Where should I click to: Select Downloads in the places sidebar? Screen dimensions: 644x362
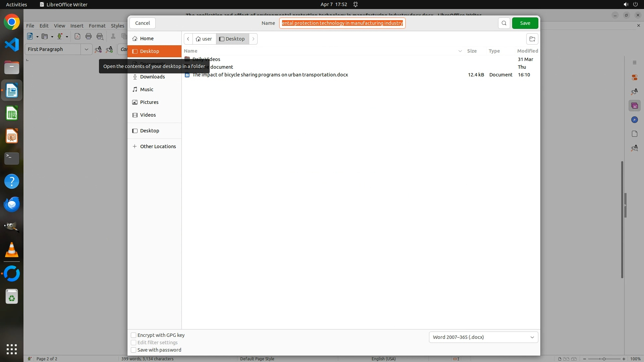pos(152,77)
